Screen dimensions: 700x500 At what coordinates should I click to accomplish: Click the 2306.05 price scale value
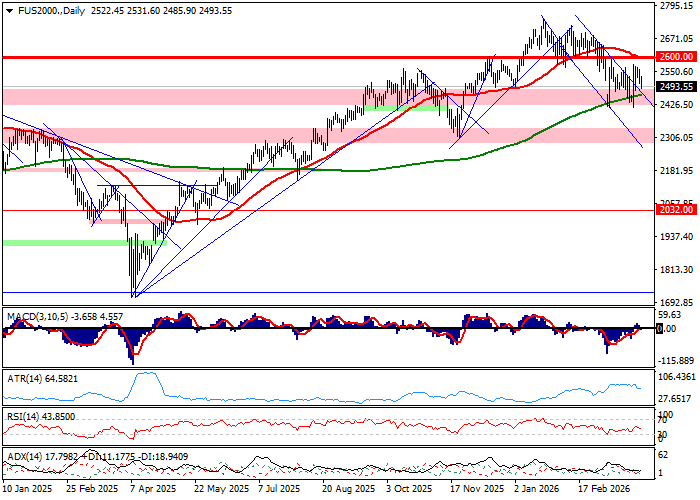tap(677, 138)
